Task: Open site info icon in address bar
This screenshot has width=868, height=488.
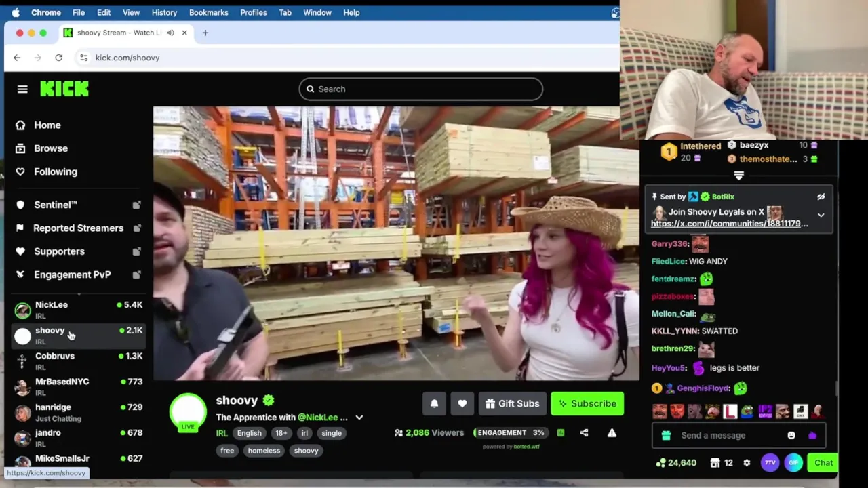Action: [x=83, y=58]
